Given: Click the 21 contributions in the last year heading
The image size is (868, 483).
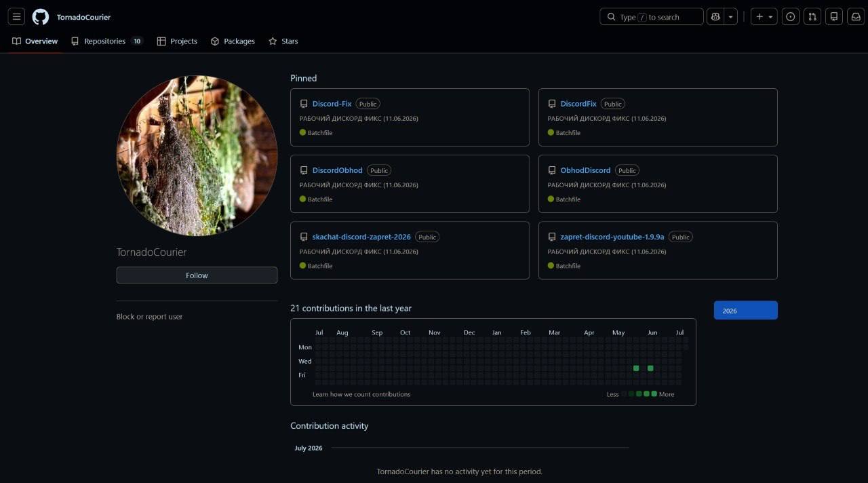Looking at the screenshot, I should point(351,308).
